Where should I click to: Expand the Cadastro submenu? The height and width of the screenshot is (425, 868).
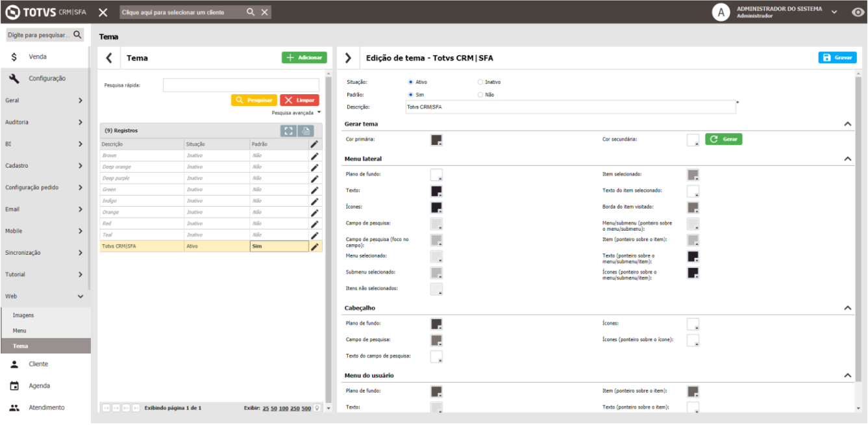click(x=80, y=166)
